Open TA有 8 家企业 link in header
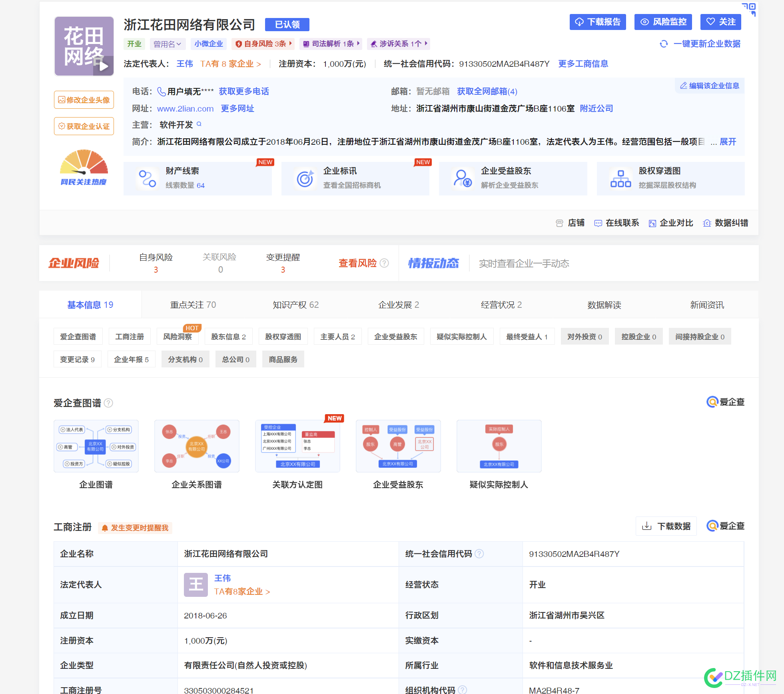This screenshot has height=694, width=784. coord(231,64)
